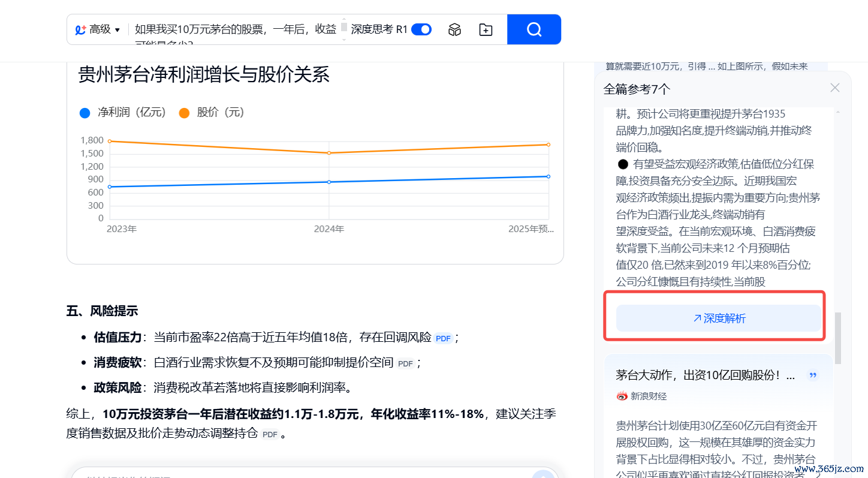868x478 pixels.
Task: Click the 2024年 point on orange 股价 line
Action: [x=329, y=153]
